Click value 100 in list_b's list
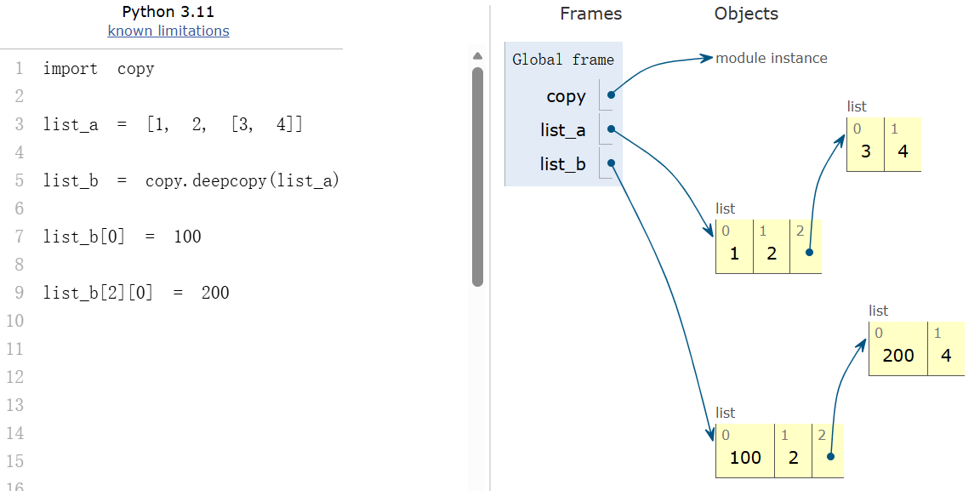Viewport: 980px width, 491px height. click(745, 457)
